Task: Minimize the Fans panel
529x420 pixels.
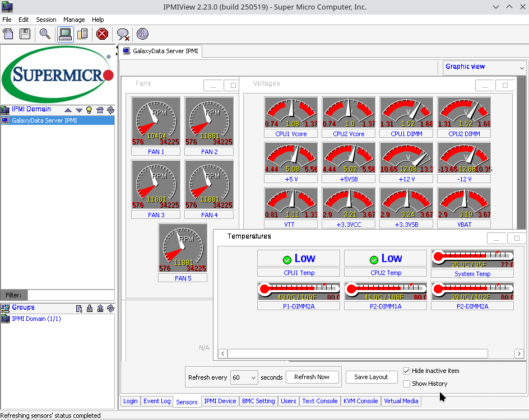Action: (213, 86)
